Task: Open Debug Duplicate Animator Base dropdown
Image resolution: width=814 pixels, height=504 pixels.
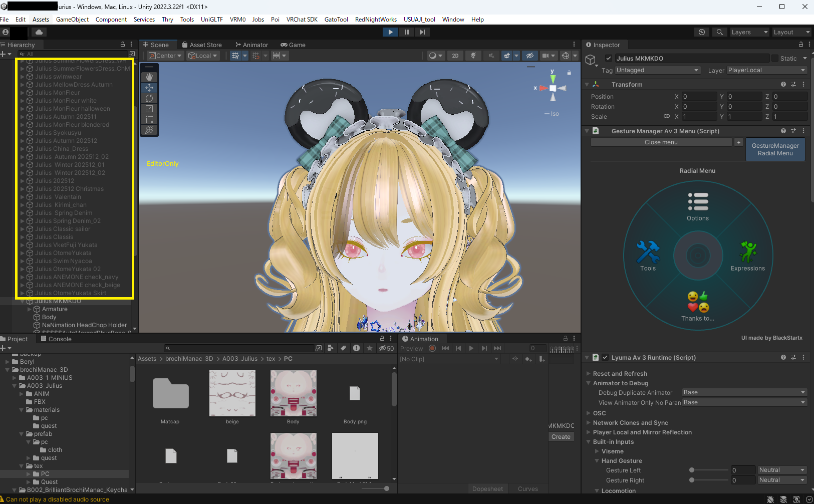Action: coord(744,392)
